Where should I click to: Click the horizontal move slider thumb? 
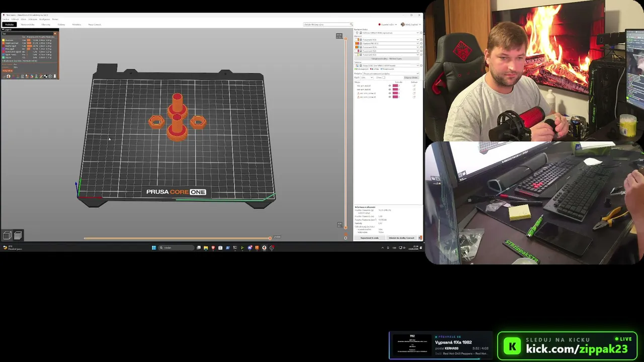coord(270,238)
